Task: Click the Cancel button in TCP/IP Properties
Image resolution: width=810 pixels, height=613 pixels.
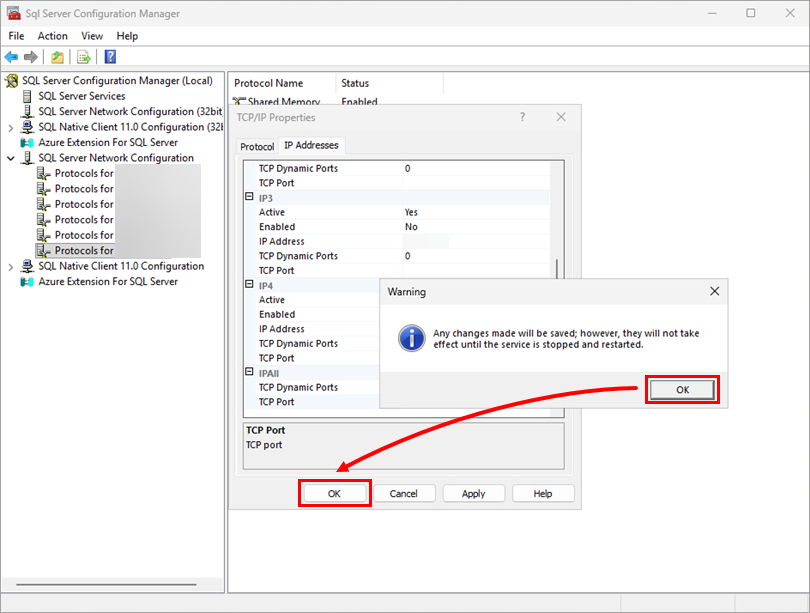Action: click(403, 494)
